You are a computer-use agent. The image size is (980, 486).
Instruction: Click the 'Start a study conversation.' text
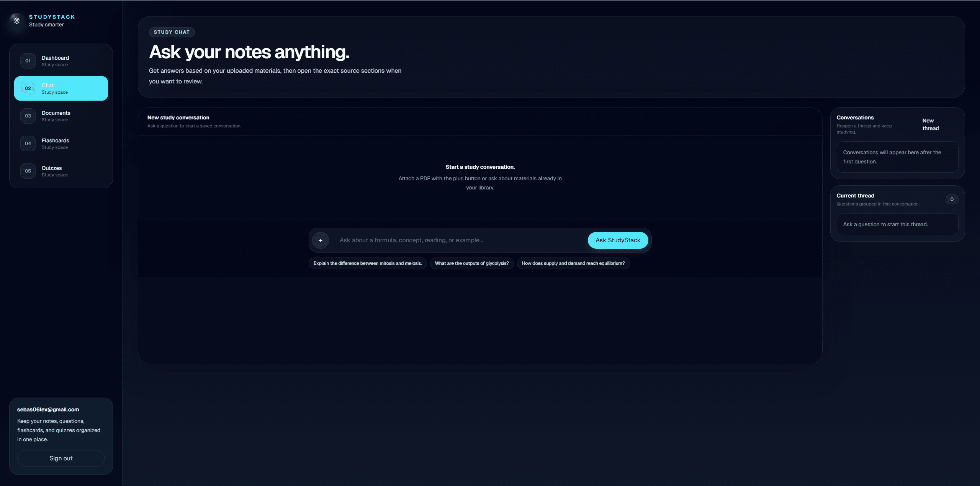[x=480, y=167]
